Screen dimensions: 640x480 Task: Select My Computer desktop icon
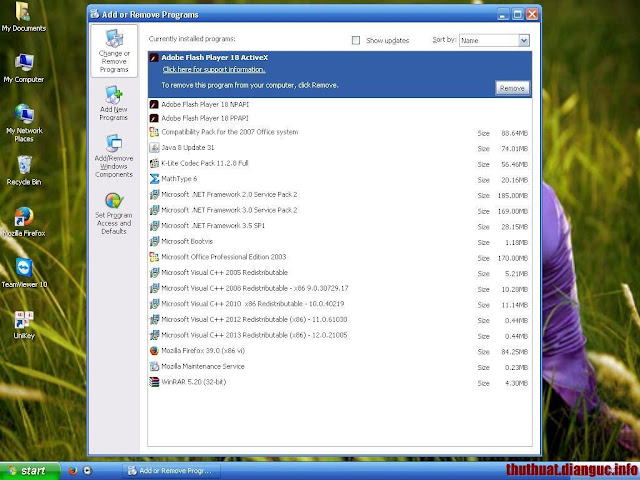point(24,68)
